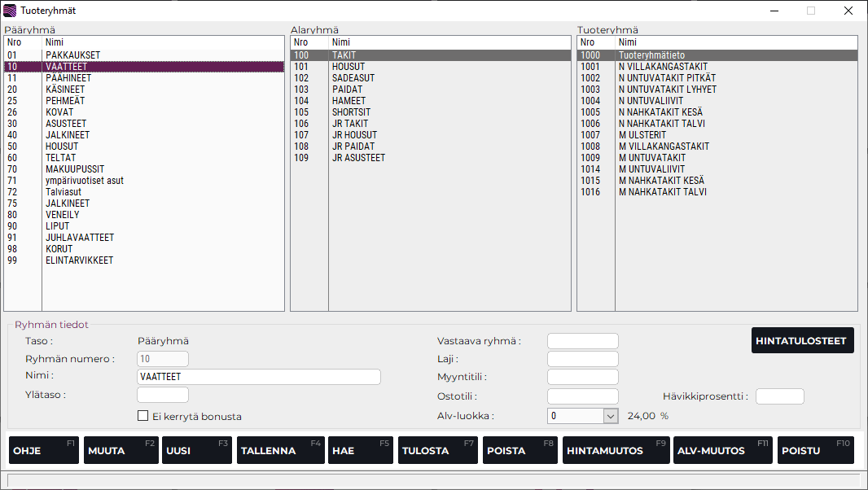The width and height of the screenshot is (868, 490).
Task: Choose M ULSTERIT in Tuoteryhmä list
Action: (642, 135)
